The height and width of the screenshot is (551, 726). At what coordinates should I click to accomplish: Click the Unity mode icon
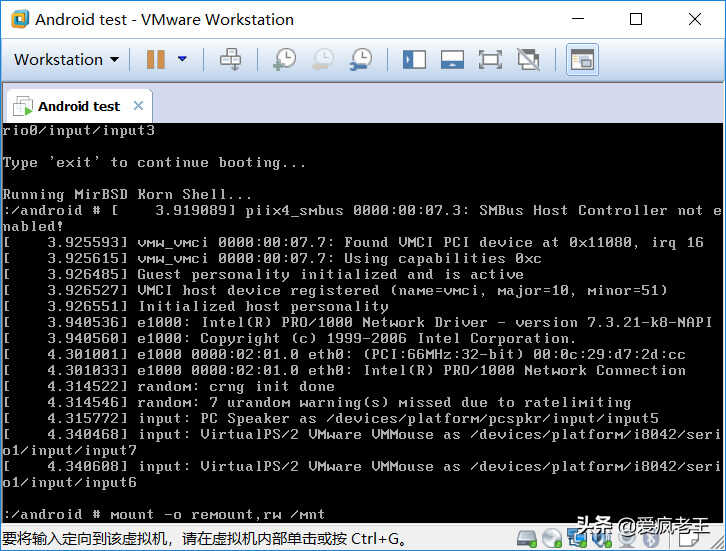click(528, 60)
